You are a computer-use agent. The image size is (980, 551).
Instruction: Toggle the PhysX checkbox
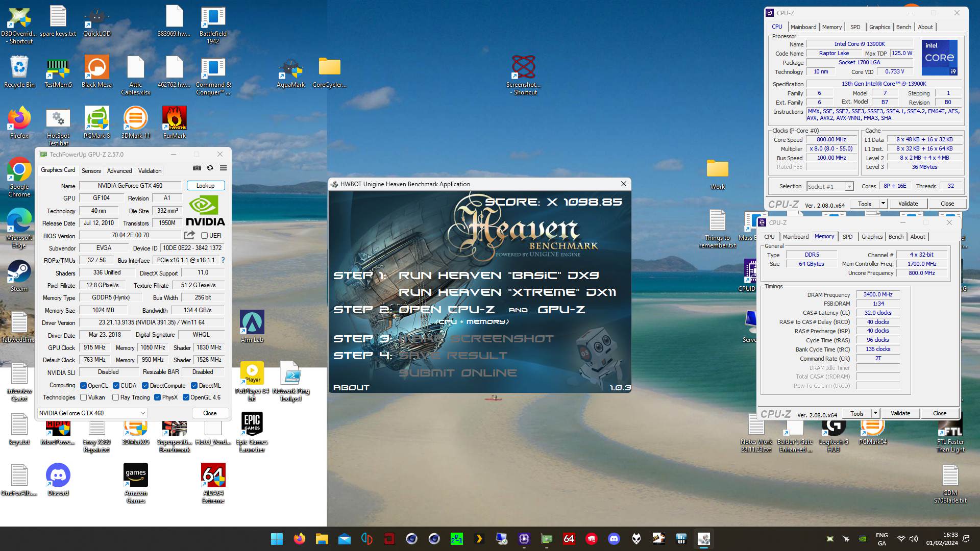tap(158, 397)
